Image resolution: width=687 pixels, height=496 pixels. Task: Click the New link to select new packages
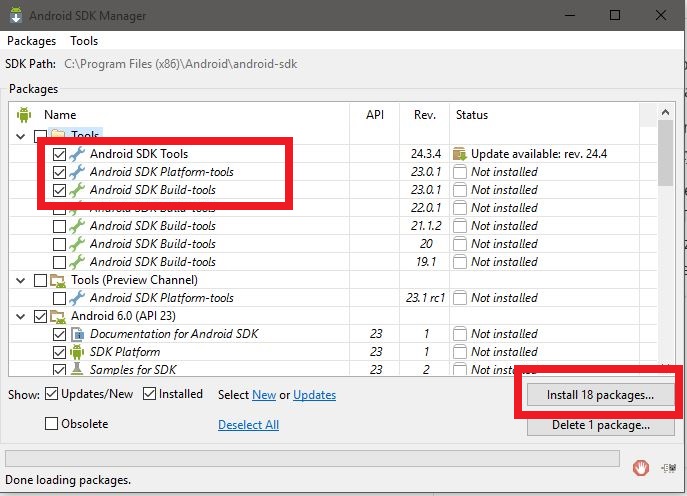pyautogui.click(x=264, y=395)
